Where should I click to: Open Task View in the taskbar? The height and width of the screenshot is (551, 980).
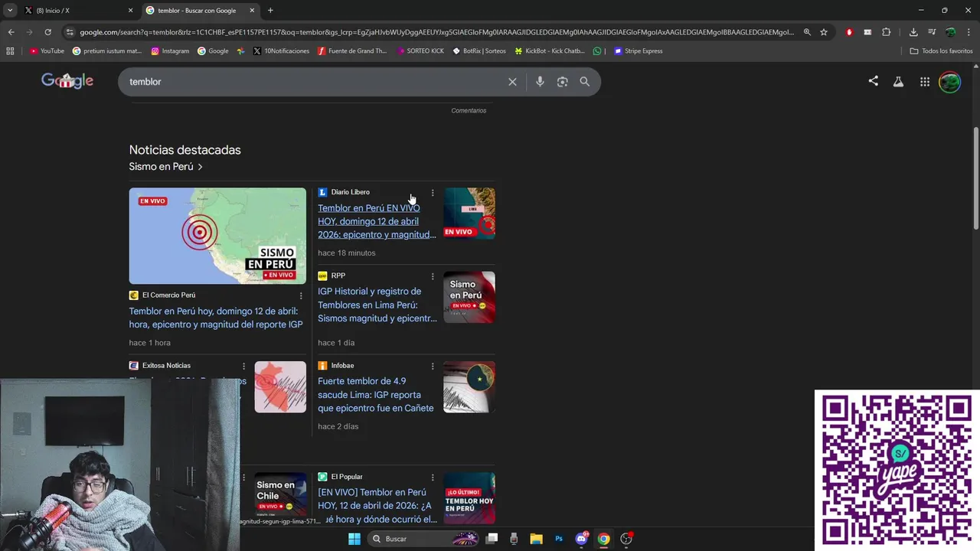492,539
